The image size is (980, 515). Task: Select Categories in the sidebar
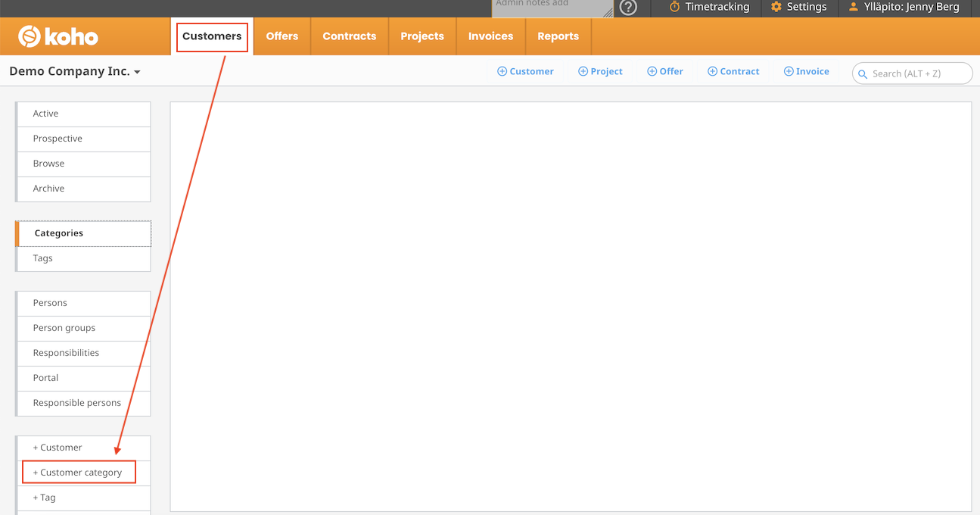point(84,233)
